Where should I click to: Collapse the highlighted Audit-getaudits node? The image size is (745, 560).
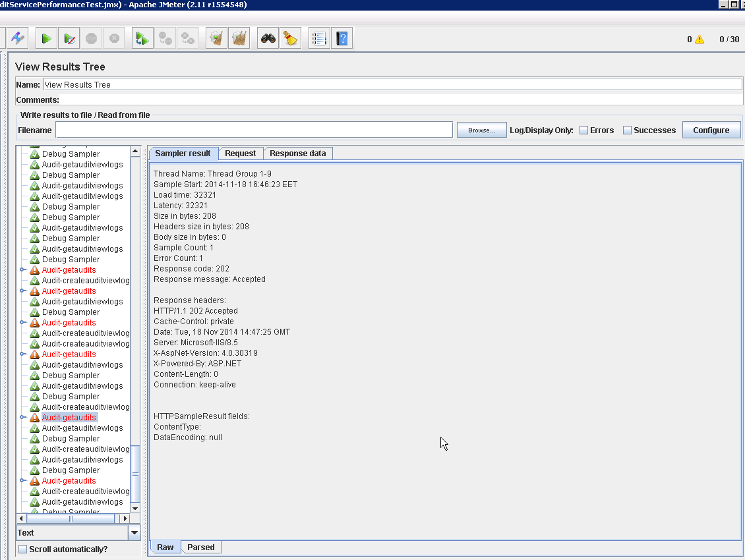point(20,417)
